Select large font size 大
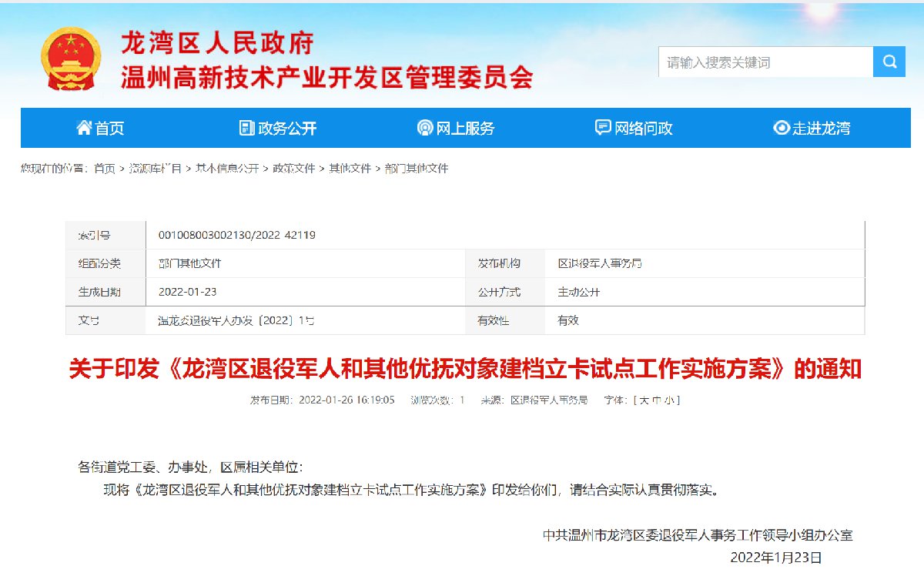The width and height of the screenshot is (924, 576). click(644, 400)
